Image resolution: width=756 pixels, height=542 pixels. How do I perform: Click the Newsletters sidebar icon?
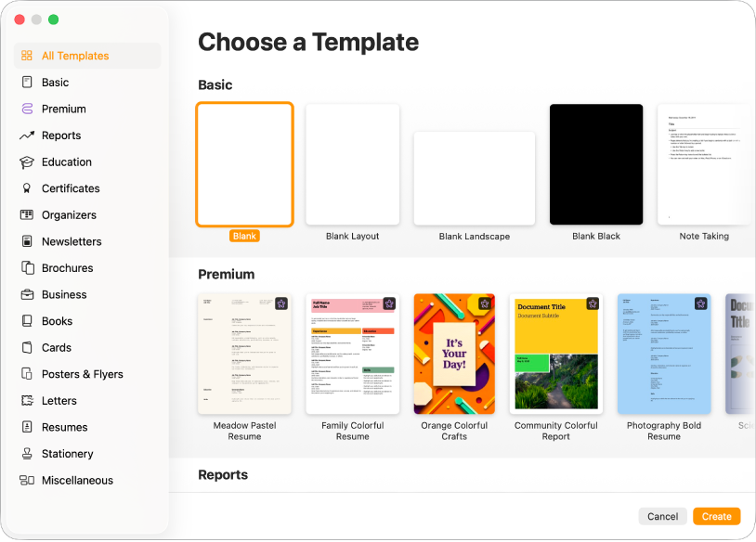click(29, 241)
